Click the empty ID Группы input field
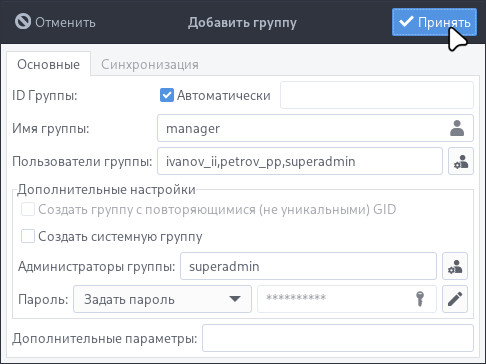Viewport: 486px width, 364px height. point(377,95)
